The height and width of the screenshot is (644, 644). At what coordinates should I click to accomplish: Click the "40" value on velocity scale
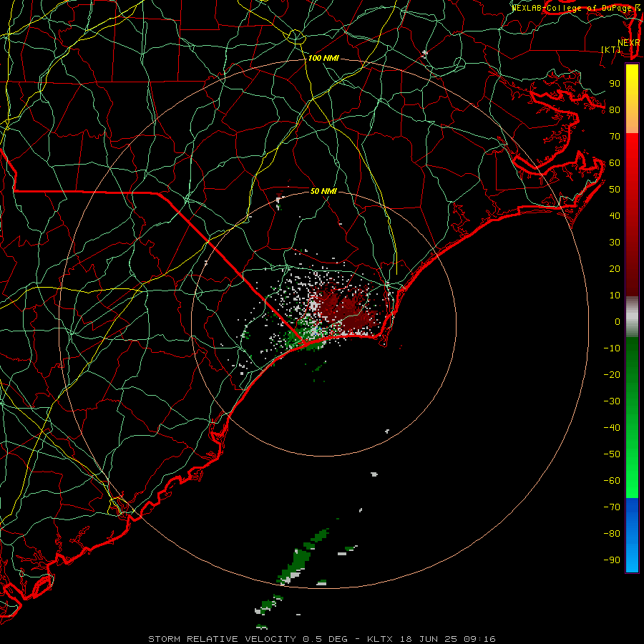[615, 216]
